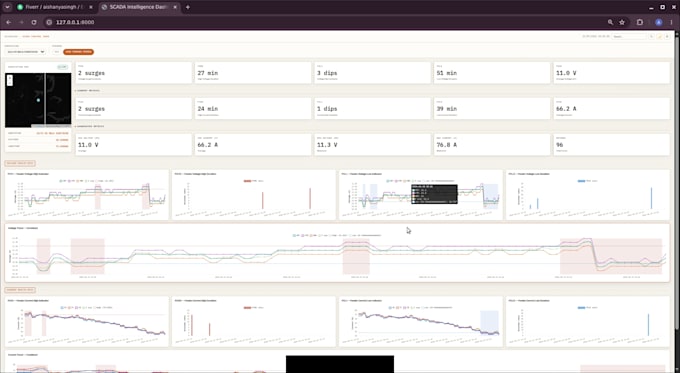Click the dashboard search input field

(629, 36)
